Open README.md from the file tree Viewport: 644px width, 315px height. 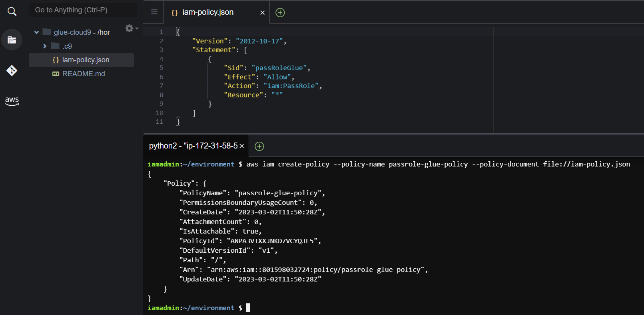(84, 74)
